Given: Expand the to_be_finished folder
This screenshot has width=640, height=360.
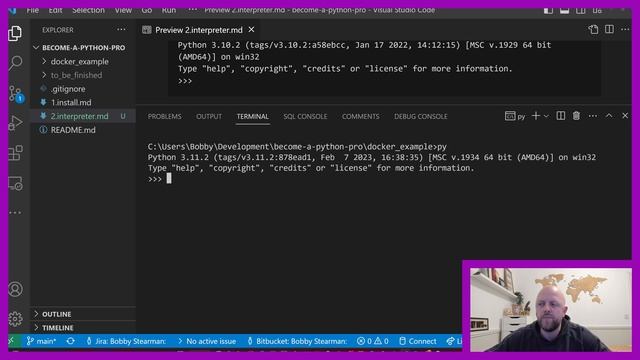Looking at the screenshot, I should coord(83,75).
